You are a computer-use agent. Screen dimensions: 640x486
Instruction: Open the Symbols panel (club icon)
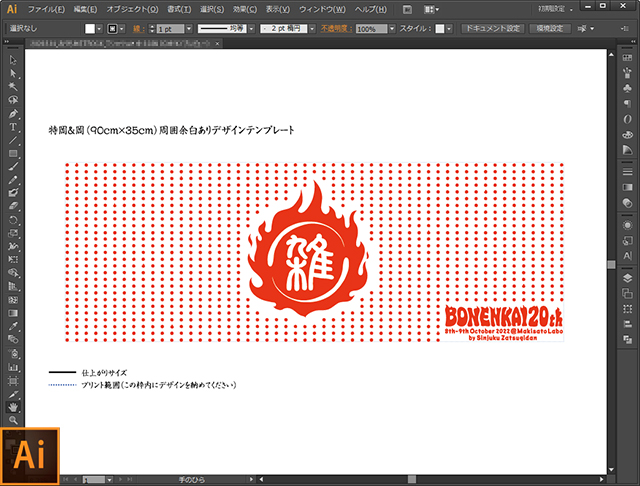point(627,89)
